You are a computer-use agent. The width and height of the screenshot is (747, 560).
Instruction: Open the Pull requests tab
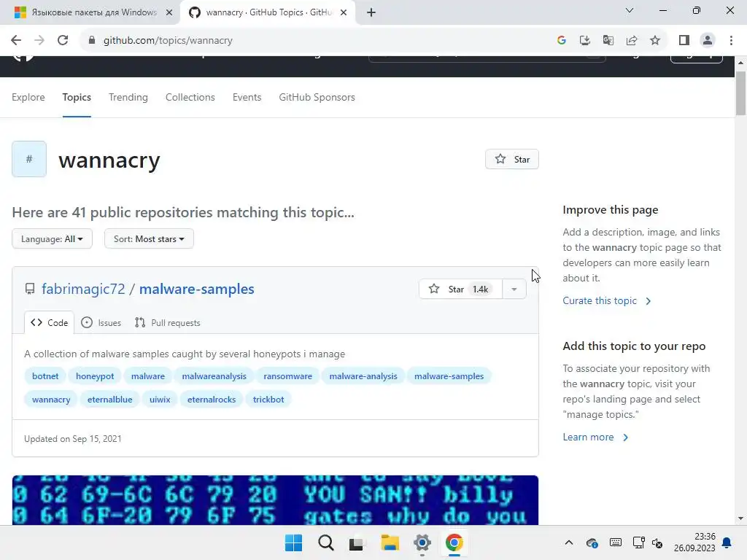click(x=168, y=323)
